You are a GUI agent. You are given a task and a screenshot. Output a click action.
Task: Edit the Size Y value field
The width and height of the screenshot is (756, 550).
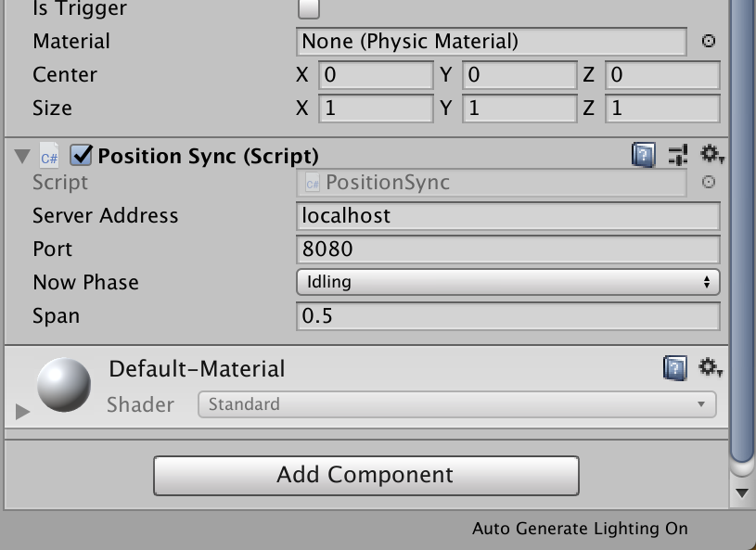coord(519,108)
